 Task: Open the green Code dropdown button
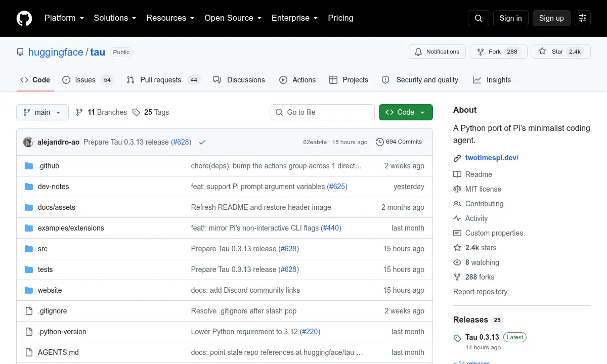[406, 112]
